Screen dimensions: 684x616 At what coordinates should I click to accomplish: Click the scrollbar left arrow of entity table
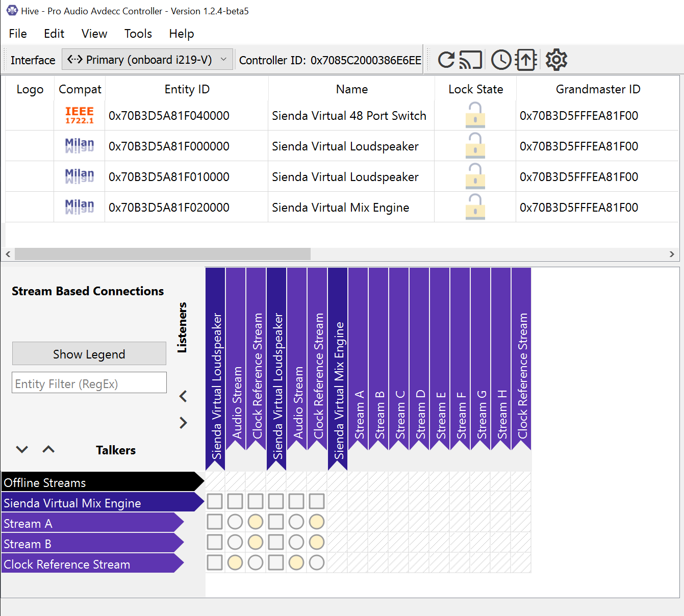click(8, 254)
